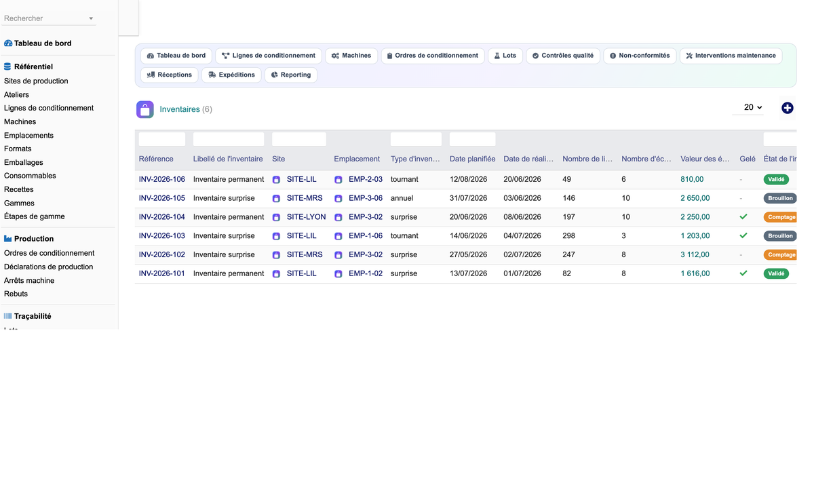Open Contrôles qualité shortcut

point(563,56)
